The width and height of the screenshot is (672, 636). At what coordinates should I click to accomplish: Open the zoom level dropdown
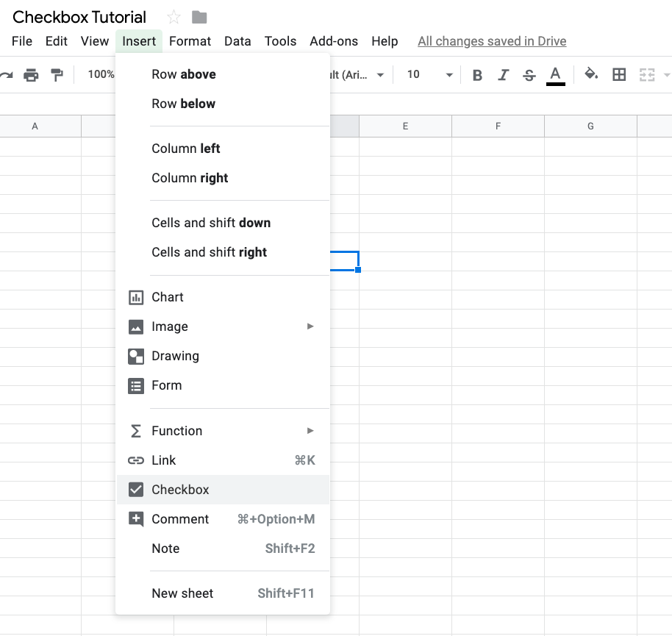pyautogui.click(x=101, y=74)
